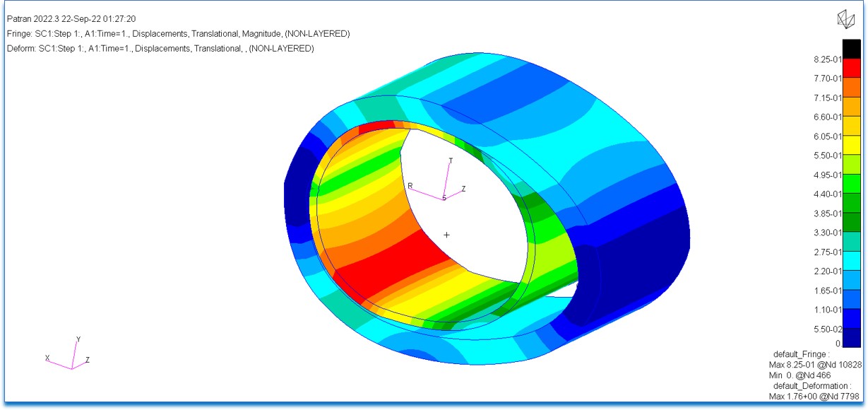The image size is (868, 410).
Task: Select Max 8.25-01 @Nd 10828 annotation
Action: coord(815,365)
